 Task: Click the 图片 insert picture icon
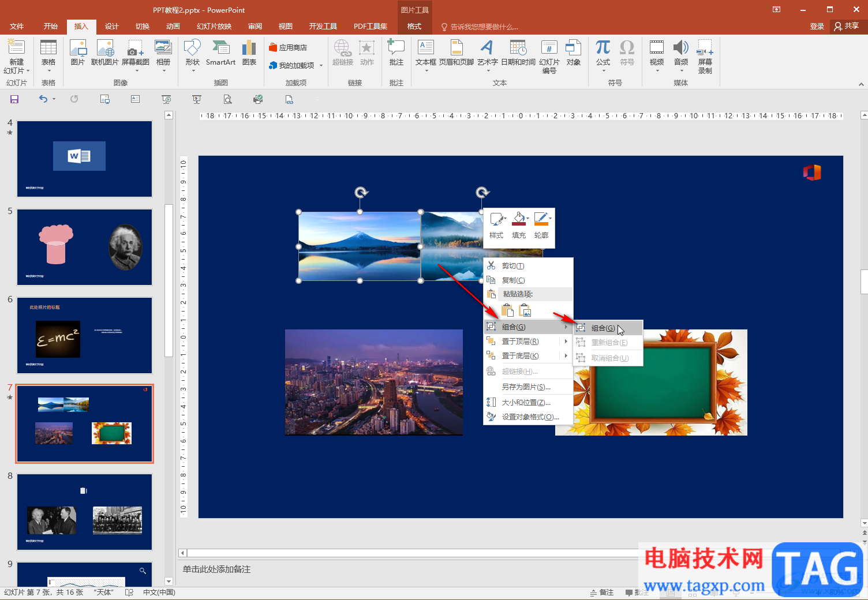(78, 52)
